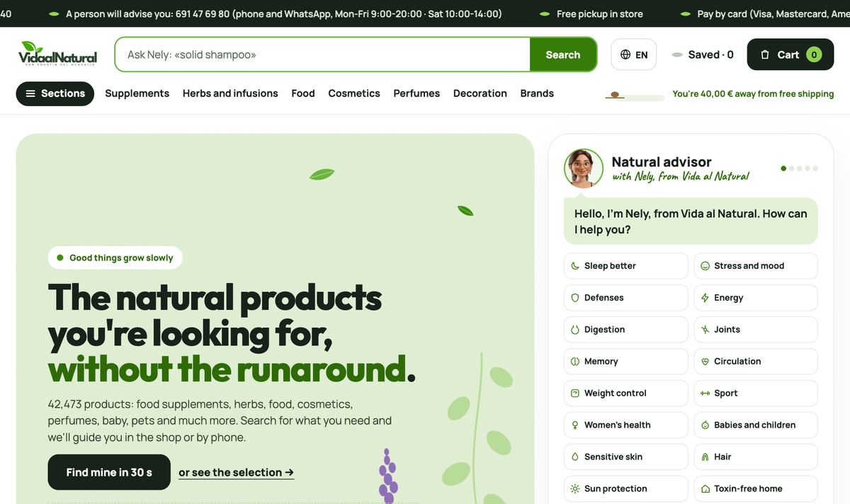The height and width of the screenshot is (504, 850).
Task: Click the hamburger icon in Sections
Action: [x=30, y=93]
